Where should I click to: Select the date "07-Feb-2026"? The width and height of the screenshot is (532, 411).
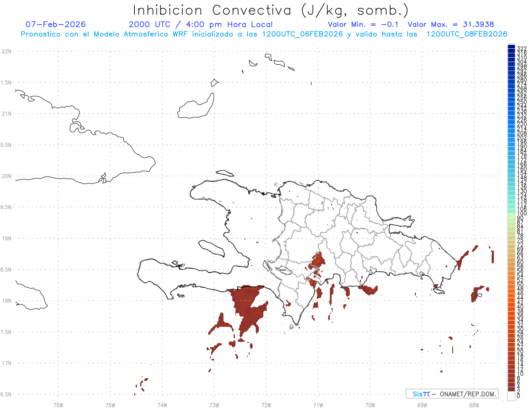[55, 24]
